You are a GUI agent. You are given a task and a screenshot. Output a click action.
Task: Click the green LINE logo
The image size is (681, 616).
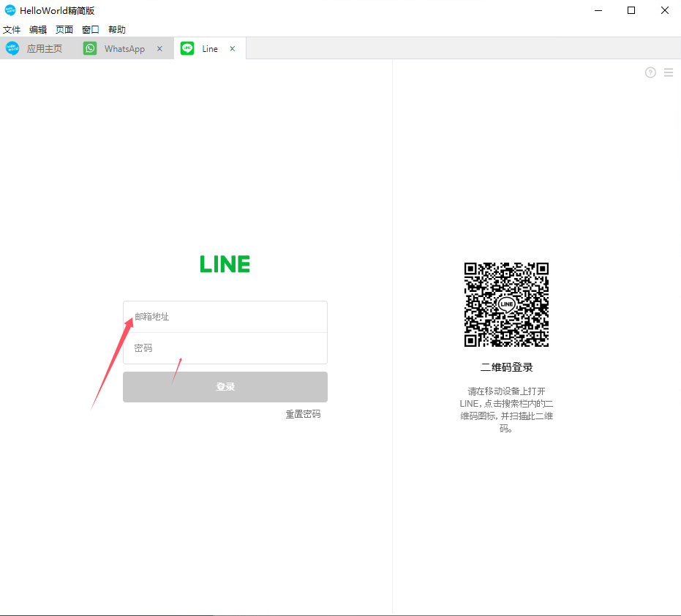pyautogui.click(x=225, y=264)
